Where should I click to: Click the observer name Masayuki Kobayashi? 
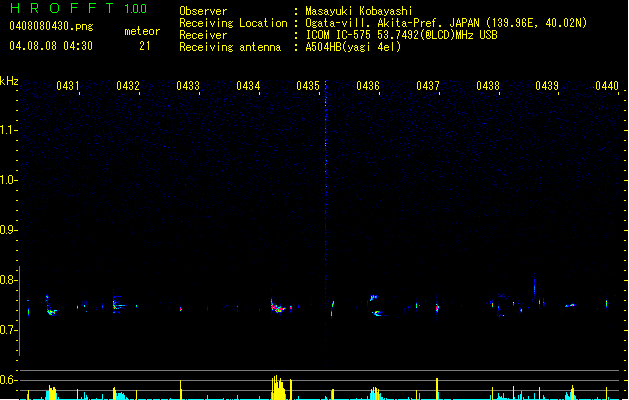coord(359,11)
